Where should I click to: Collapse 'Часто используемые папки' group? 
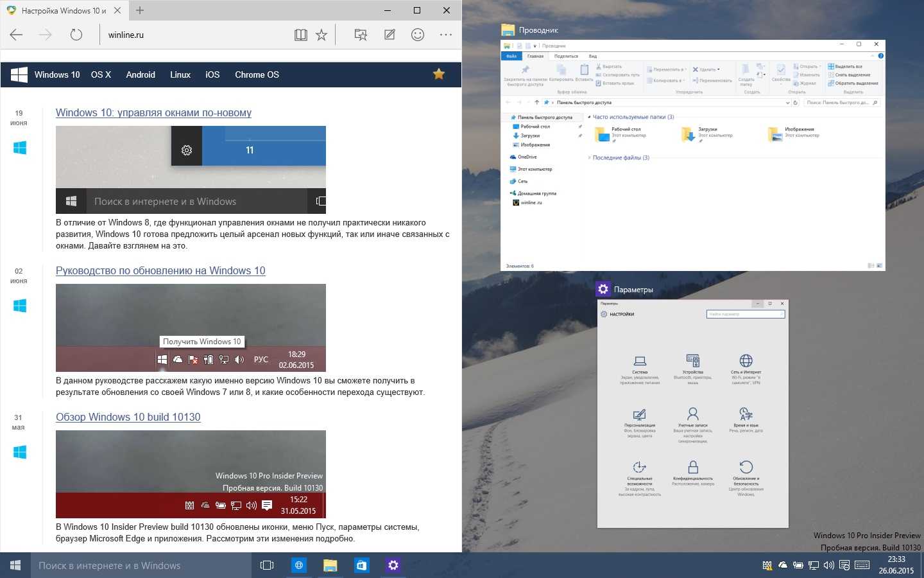589,117
